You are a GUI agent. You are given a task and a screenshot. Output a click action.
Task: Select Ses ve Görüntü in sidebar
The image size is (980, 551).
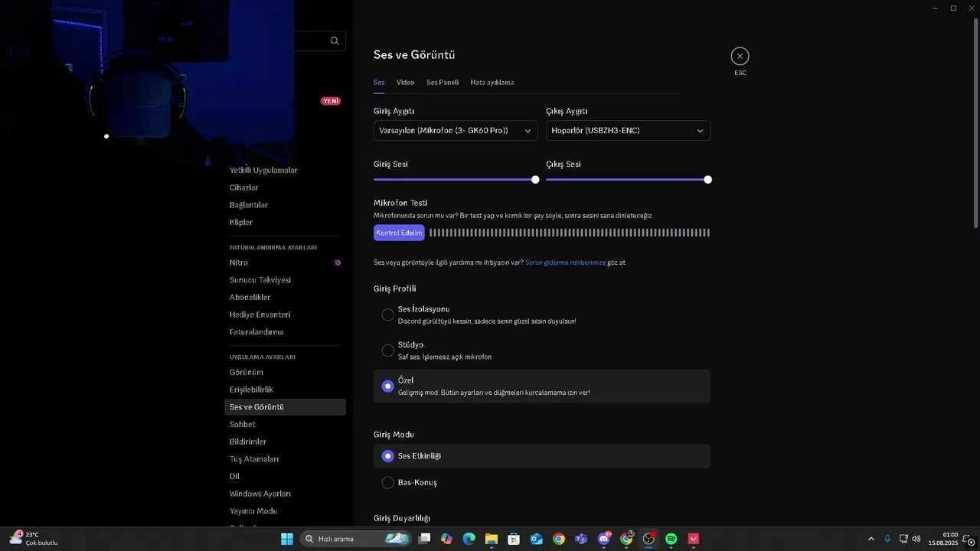285,407
